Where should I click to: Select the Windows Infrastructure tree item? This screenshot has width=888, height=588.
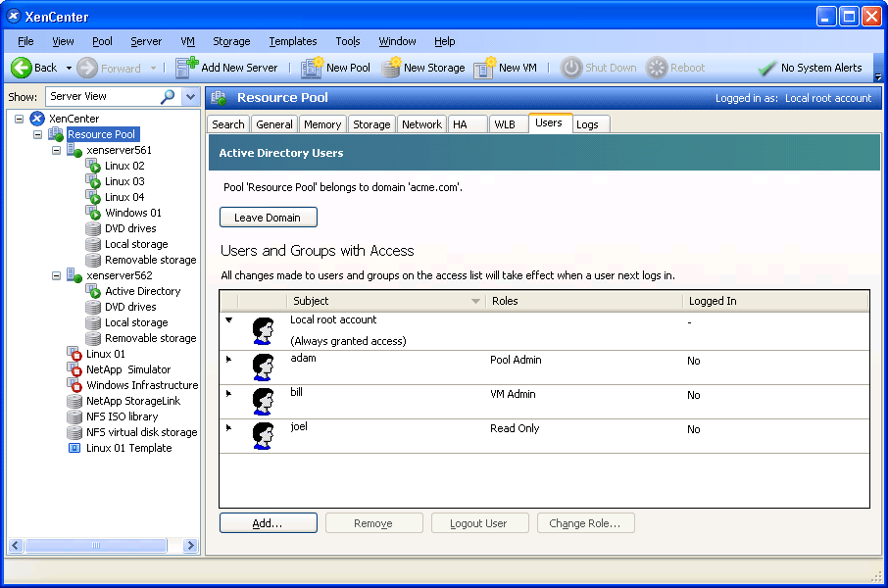point(142,385)
